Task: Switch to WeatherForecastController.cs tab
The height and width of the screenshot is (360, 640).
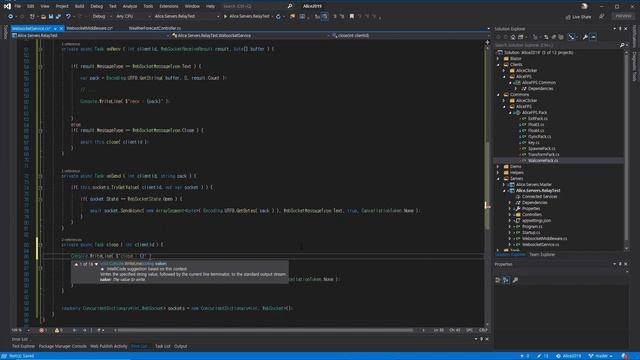Action: 155,28
